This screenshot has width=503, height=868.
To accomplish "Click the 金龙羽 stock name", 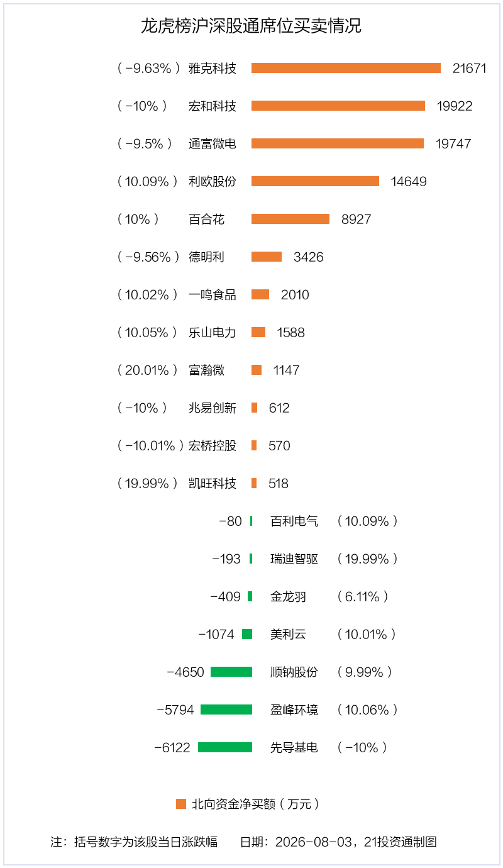I will pos(288,596).
